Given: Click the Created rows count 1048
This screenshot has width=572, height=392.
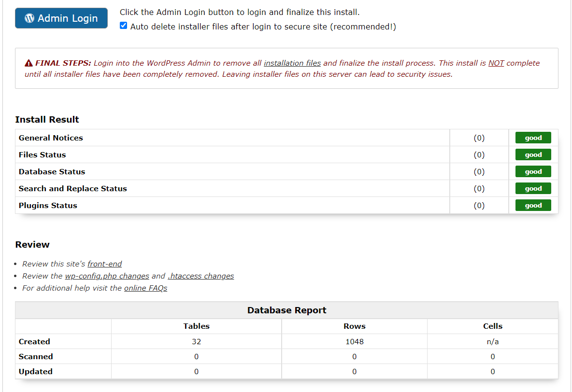Looking at the screenshot, I should [355, 342].
